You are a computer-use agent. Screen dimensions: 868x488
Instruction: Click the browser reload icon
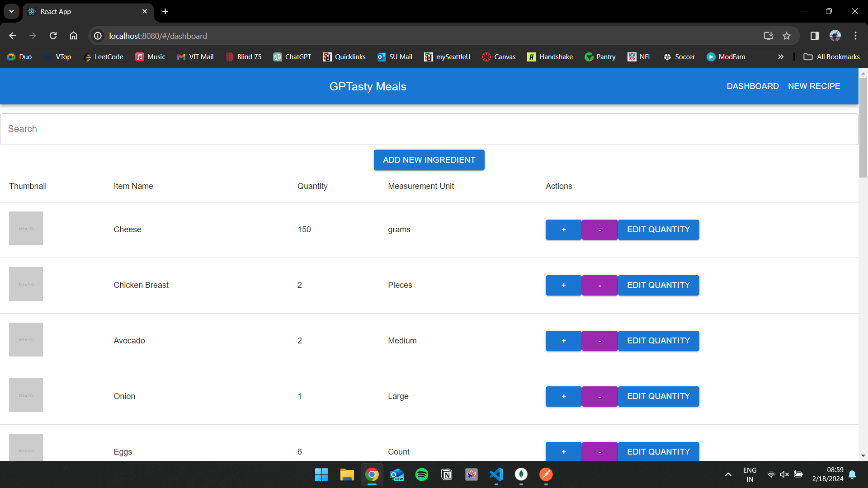[53, 36]
